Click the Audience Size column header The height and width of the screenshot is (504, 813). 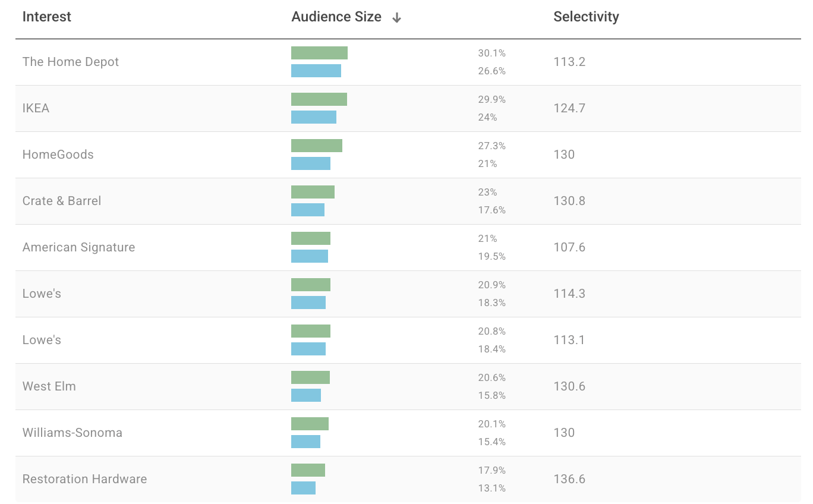click(336, 17)
